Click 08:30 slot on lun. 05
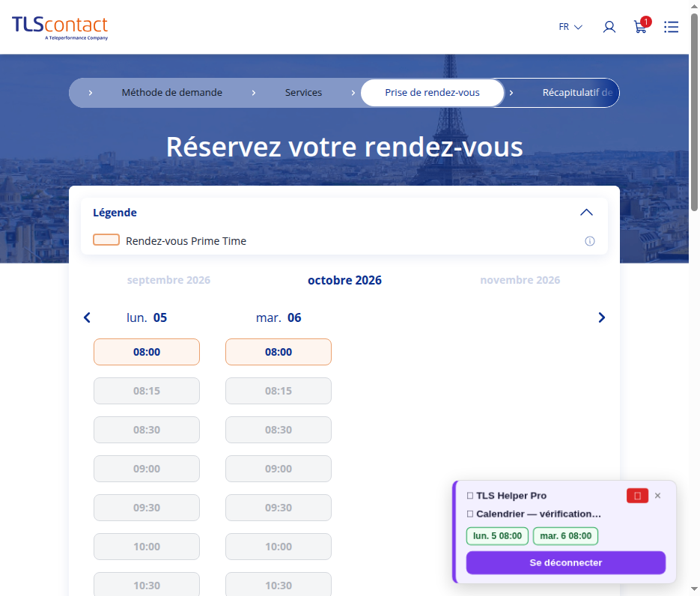 [147, 430]
